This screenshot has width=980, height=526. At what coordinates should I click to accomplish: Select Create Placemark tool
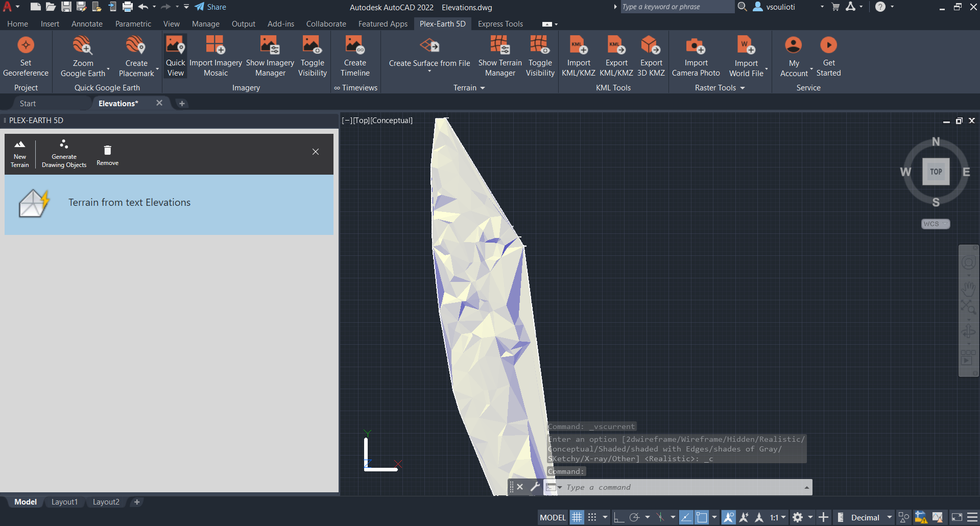136,56
